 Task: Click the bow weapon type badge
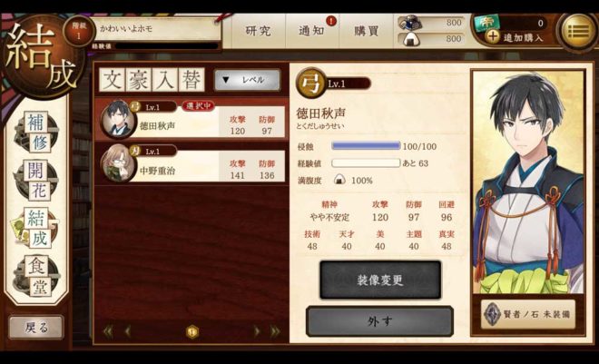click(309, 83)
